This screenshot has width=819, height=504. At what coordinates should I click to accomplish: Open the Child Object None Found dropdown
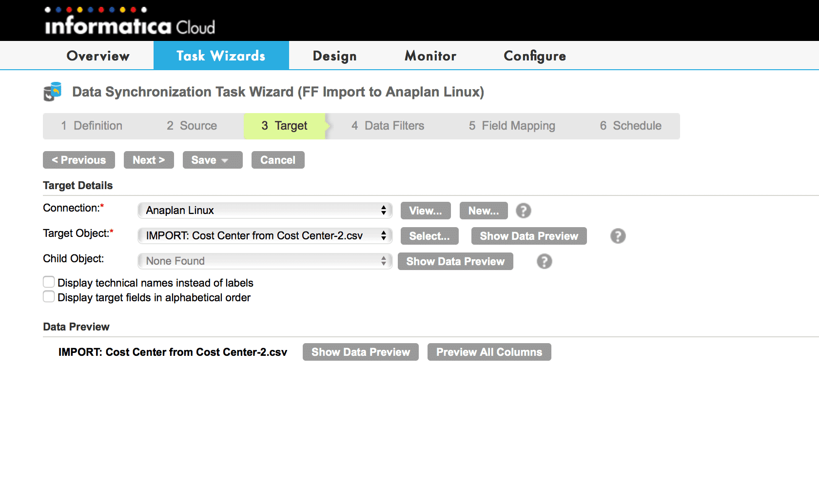(265, 261)
